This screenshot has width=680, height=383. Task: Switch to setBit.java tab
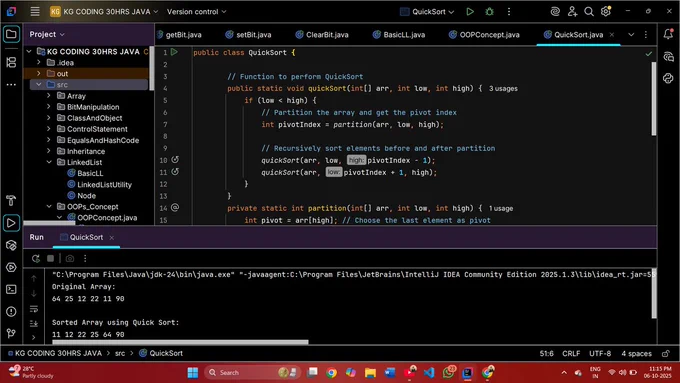[248, 35]
